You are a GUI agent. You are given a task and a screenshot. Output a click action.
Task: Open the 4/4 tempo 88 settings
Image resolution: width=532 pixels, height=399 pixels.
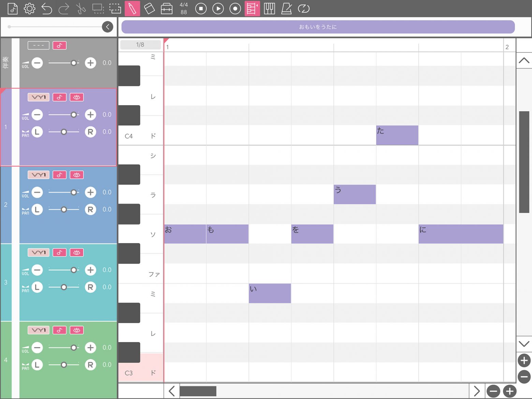184,9
